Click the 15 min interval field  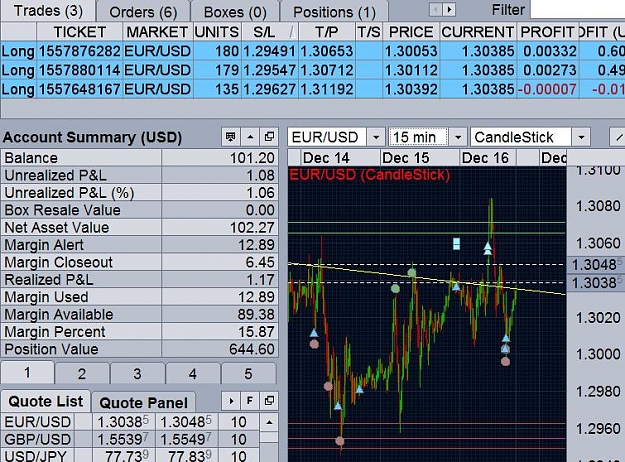(x=418, y=138)
